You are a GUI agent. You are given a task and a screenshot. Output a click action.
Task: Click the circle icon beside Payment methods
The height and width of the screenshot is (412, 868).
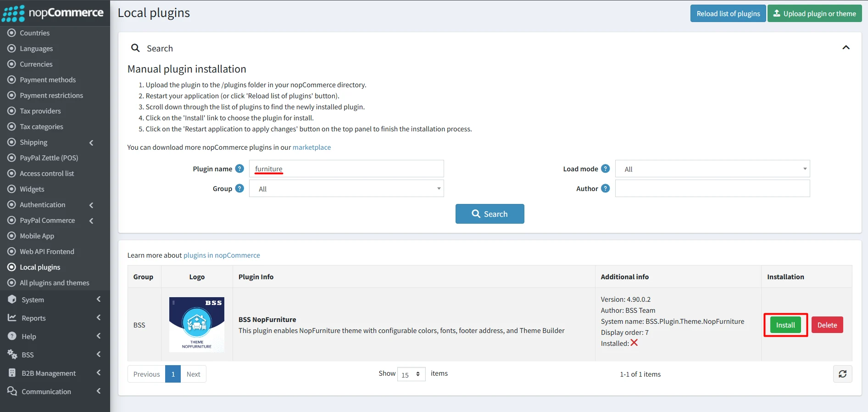pyautogui.click(x=12, y=79)
